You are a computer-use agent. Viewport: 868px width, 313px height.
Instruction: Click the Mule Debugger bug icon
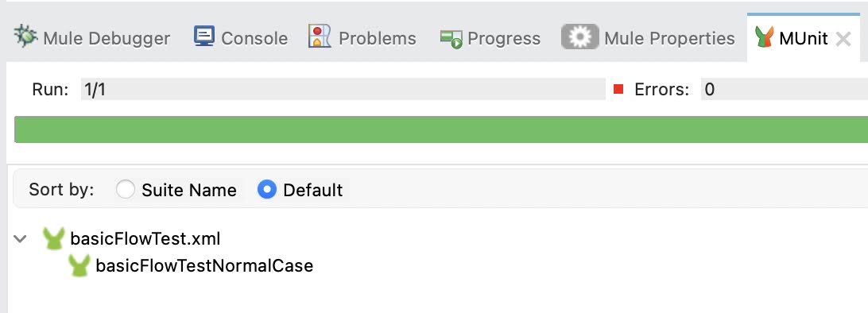[x=25, y=37]
